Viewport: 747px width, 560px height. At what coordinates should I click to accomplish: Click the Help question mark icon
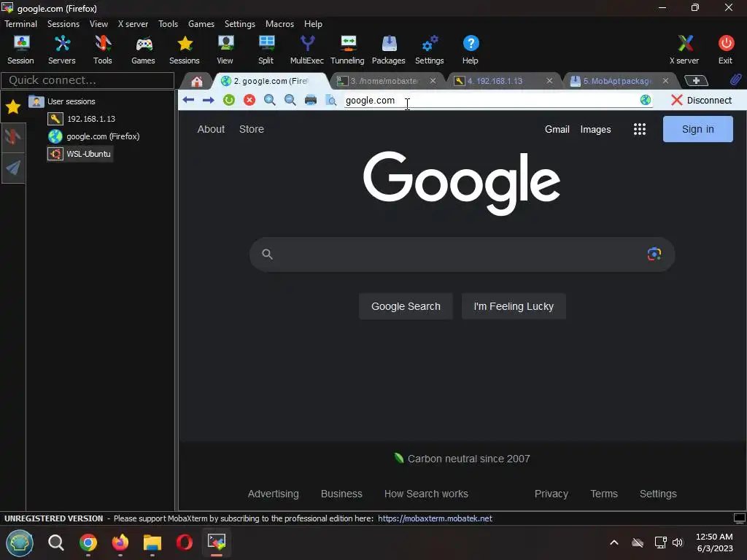tap(471, 50)
